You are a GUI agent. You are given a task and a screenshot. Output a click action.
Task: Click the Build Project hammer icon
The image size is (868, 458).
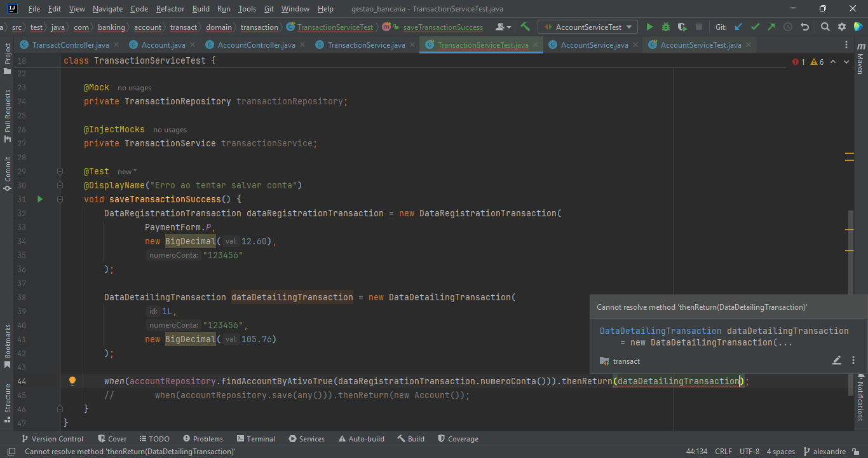[x=525, y=27]
